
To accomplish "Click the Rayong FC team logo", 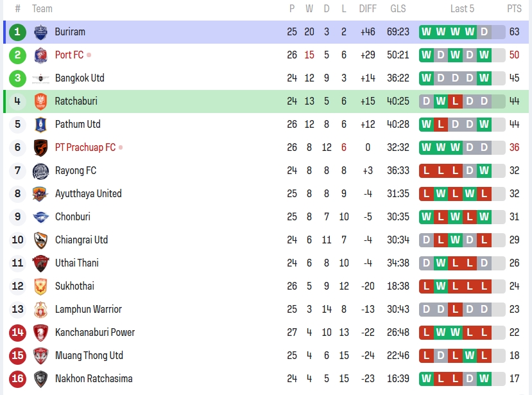I will pyautogui.click(x=40, y=171).
